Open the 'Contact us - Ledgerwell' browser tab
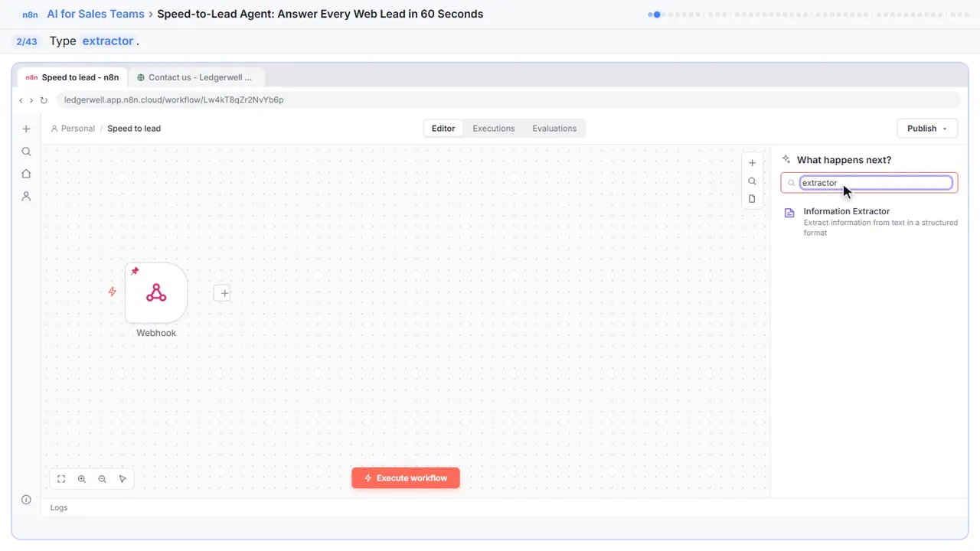980x551 pixels. [x=196, y=77]
